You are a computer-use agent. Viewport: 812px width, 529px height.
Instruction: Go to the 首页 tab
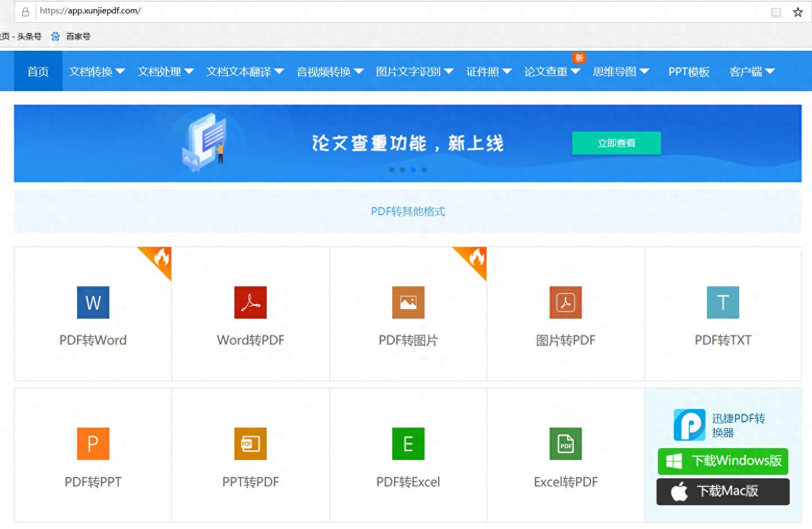(x=38, y=72)
